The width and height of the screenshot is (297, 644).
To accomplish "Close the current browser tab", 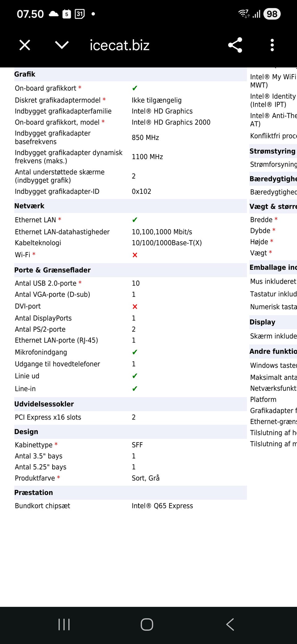I will [24, 45].
